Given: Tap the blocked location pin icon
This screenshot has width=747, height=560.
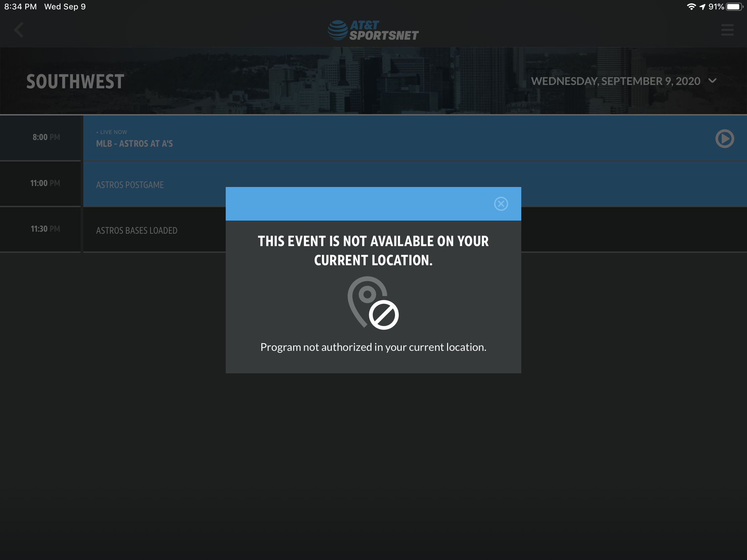Looking at the screenshot, I should (x=373, y=303).
